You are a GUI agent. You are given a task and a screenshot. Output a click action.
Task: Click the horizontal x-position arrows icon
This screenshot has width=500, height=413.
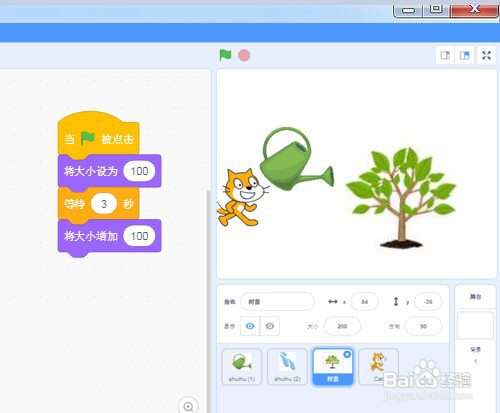tap(333, 302)
